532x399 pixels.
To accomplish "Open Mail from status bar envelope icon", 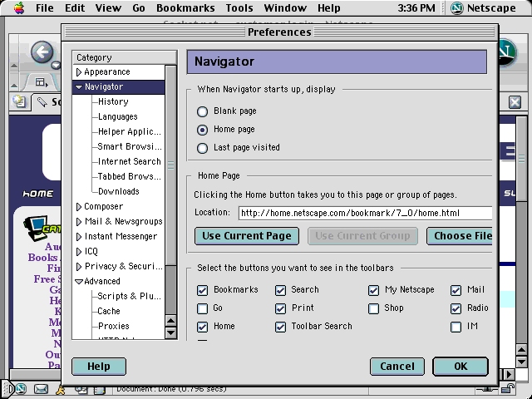I will pos(41,389).
